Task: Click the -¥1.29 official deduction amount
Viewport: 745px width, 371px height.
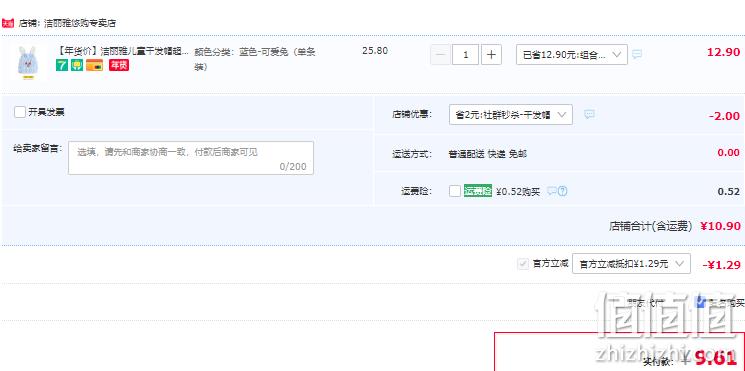Action: click(x=722, y=265)
